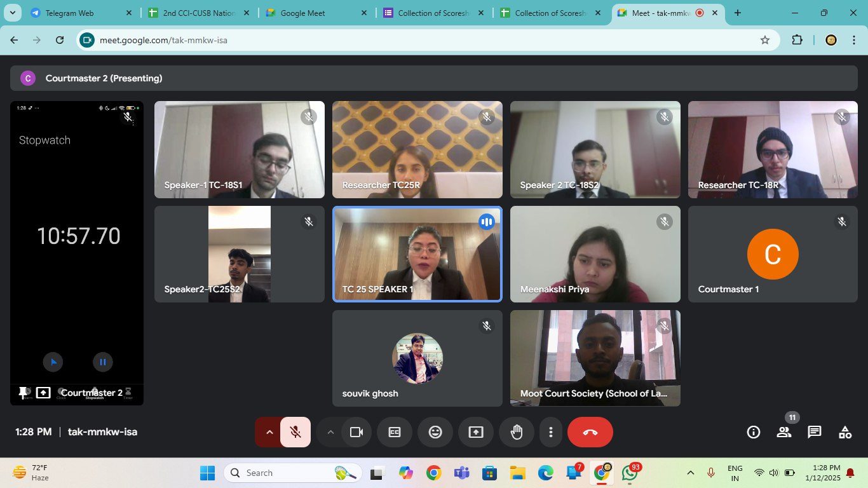The image size is (868, 488).
Task: Open the emoji reactions button
Action: tap(435, 432)
